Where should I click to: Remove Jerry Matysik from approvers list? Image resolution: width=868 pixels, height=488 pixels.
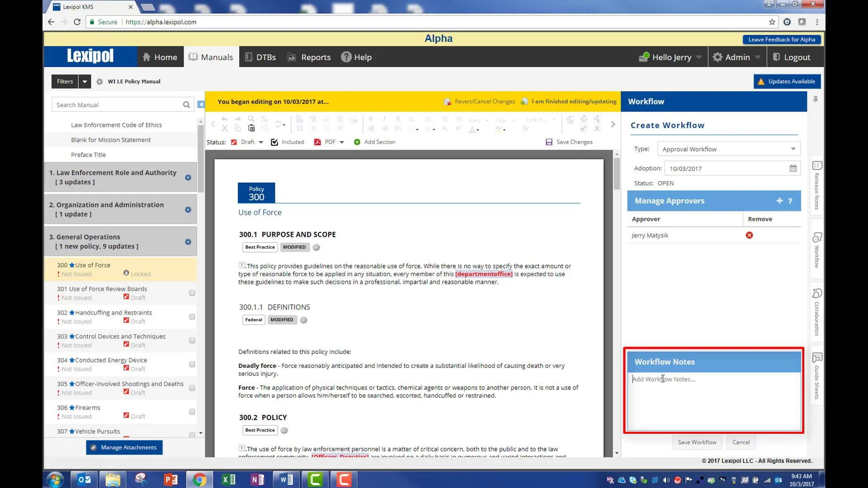coord(749,235)
